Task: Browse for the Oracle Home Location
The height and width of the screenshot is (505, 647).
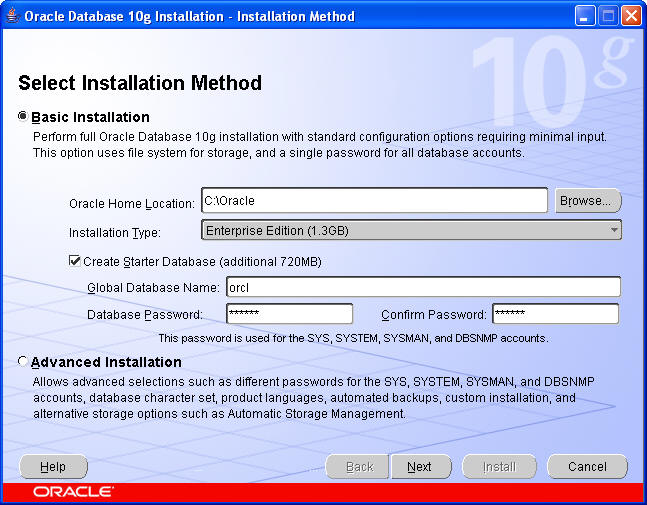Action: (588, 201)
